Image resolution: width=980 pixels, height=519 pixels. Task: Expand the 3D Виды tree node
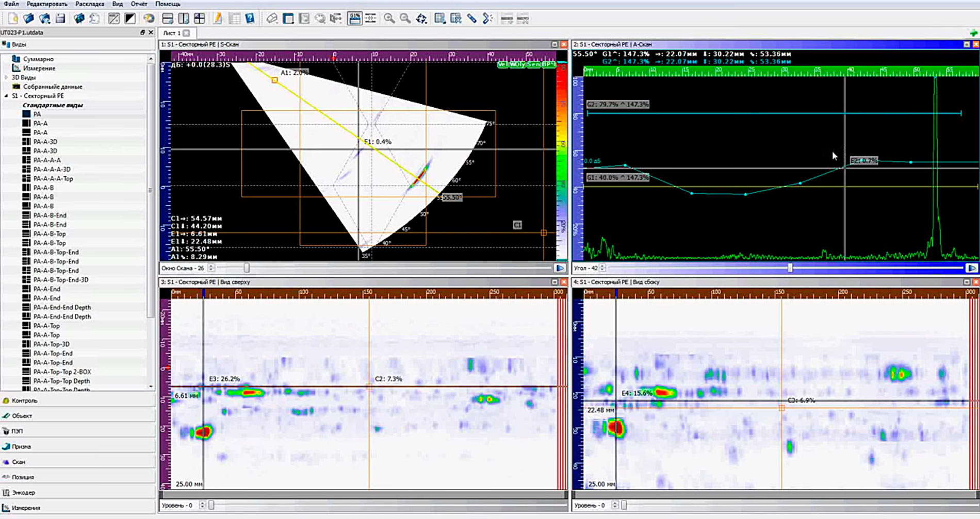[6, 77]
